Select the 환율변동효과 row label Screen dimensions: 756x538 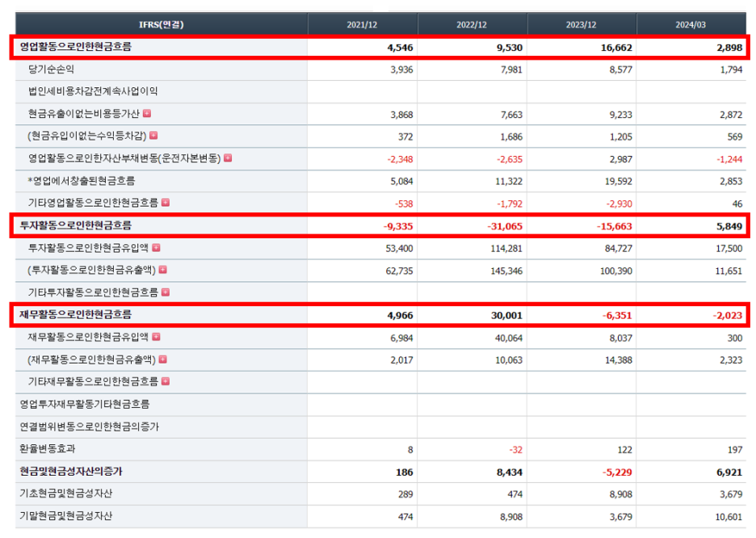tap(47, 449)
